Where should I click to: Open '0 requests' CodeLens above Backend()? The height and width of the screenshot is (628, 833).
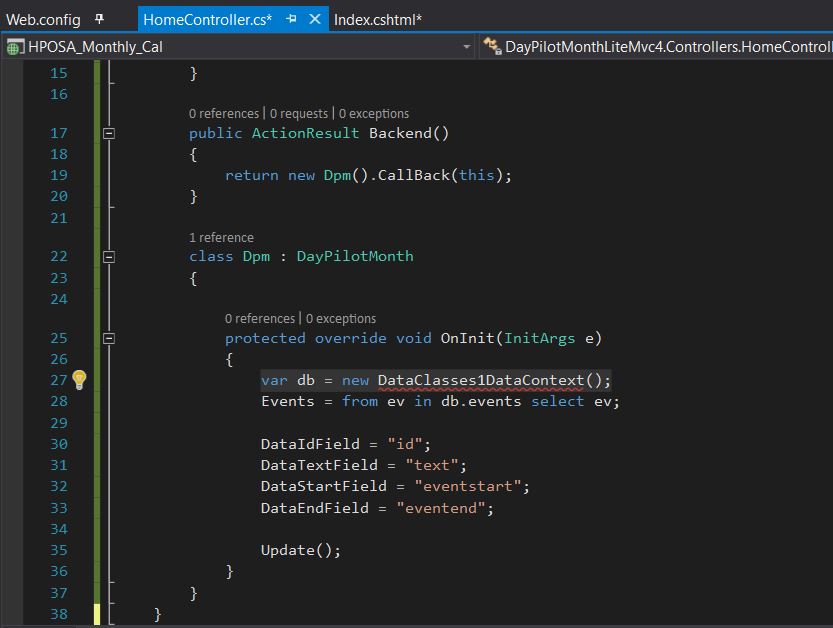point(299,114)
